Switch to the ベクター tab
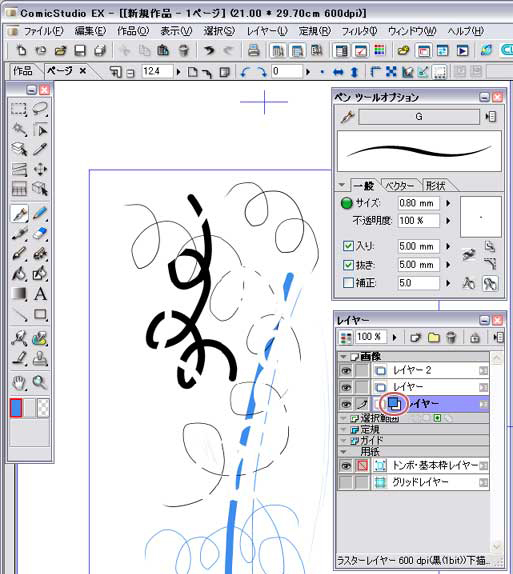The width and height of the screenshot is (513, 574). pyautogui.click(x=400, y=186)
